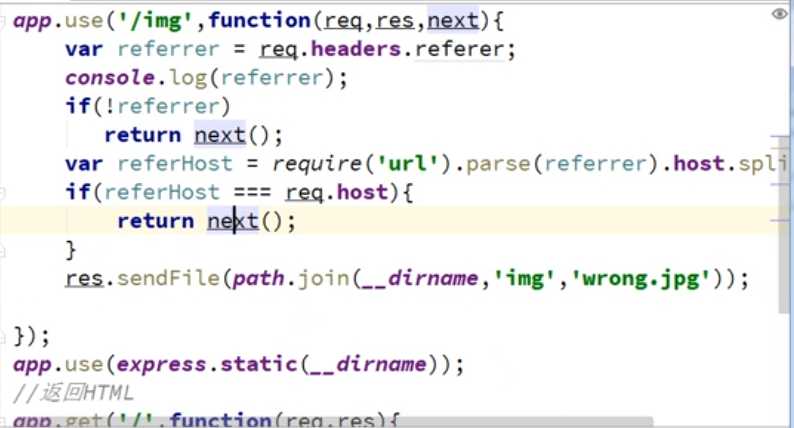This screenshot has width=794, height=428.
Task: Click 'static' in the app.use(express.static) line
Action: click(259, 365)
